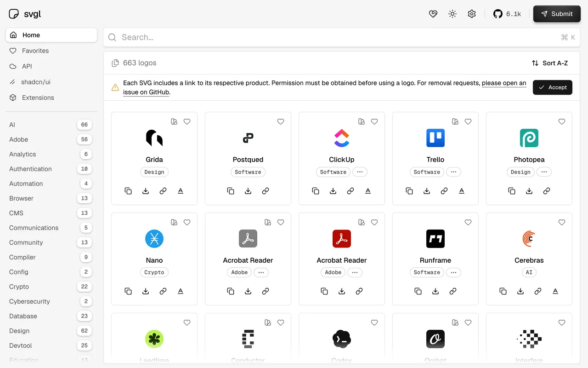Download the ClickUp logo
This screenshot has width=588, height=368.
(333, 191)
